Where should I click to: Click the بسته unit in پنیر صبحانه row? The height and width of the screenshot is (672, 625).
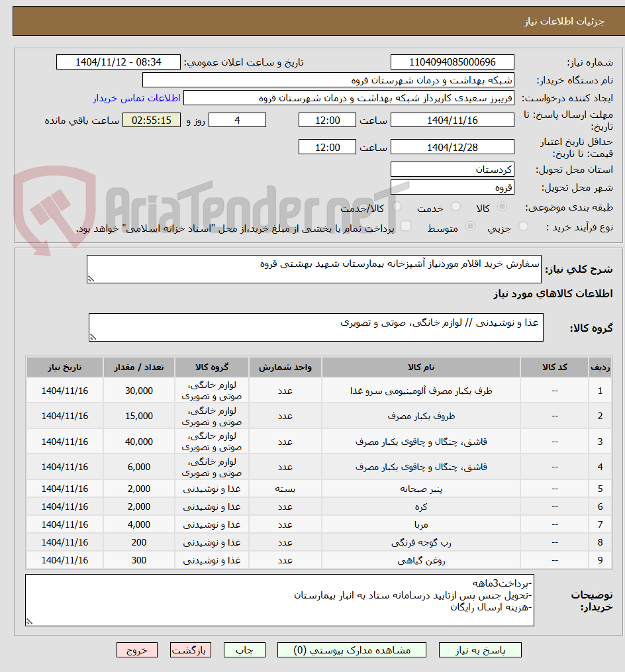[285, 489]
